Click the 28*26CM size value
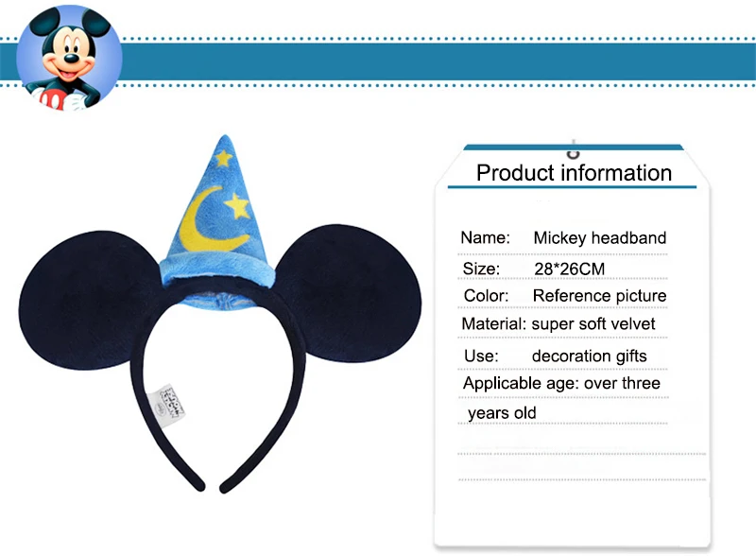 (x=570, y=269)
